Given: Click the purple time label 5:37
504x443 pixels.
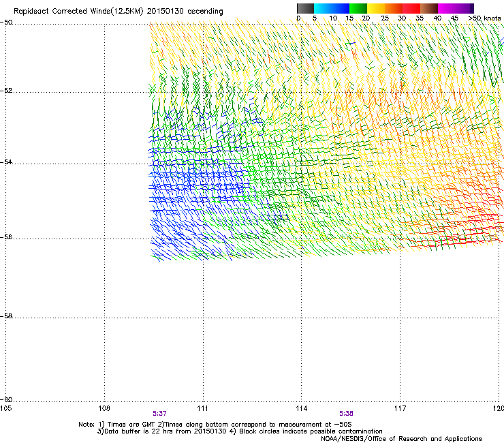Looking at the screenshot, I should point(159,414).
